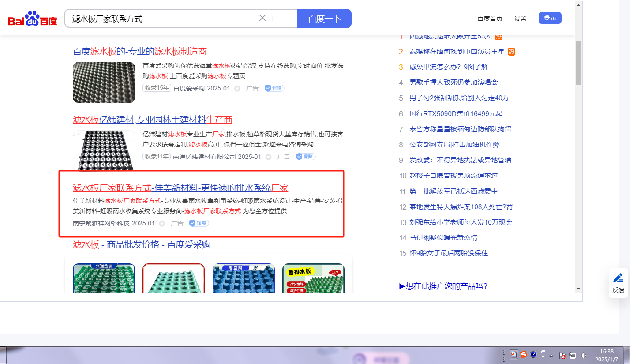
Task: Open hot search 感染甲流怎么办？9图了解
Action: tap(449, 67)
